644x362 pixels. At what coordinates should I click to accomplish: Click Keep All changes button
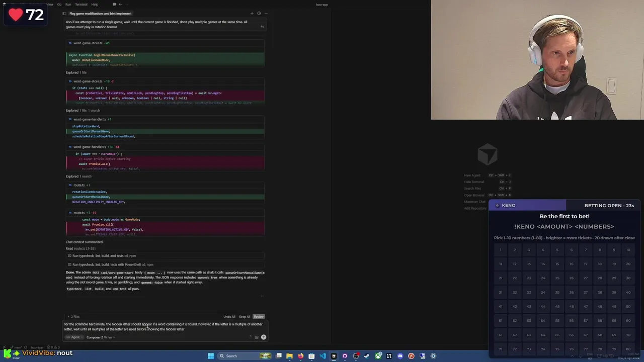(245, 317)
